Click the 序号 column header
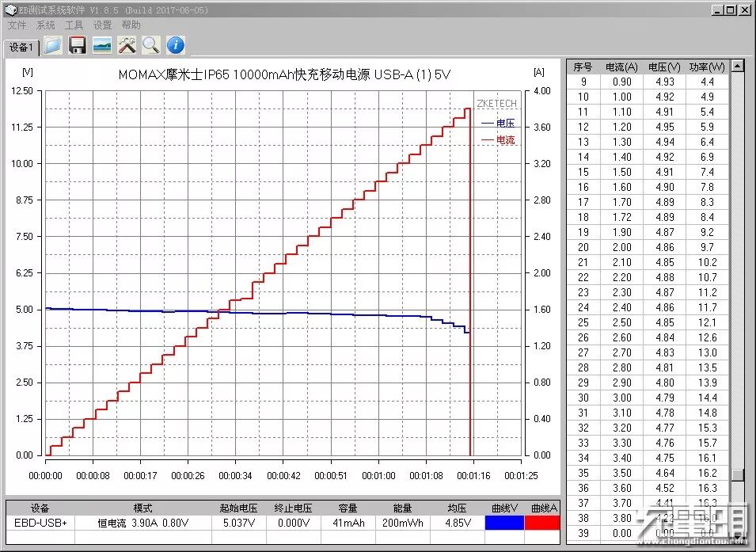The height and width of the screenshot is (552, 756). click(583, 67)
